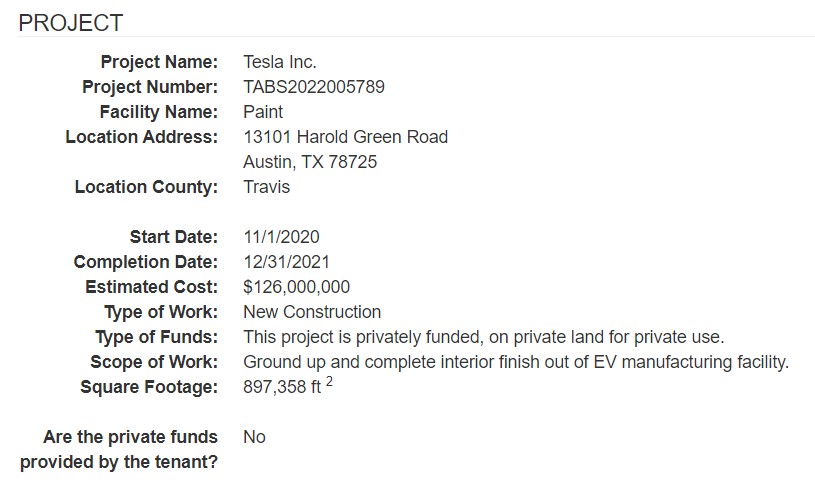815x497 pixels.
Task: Click the Project Number field label
Action: [150, 87]
